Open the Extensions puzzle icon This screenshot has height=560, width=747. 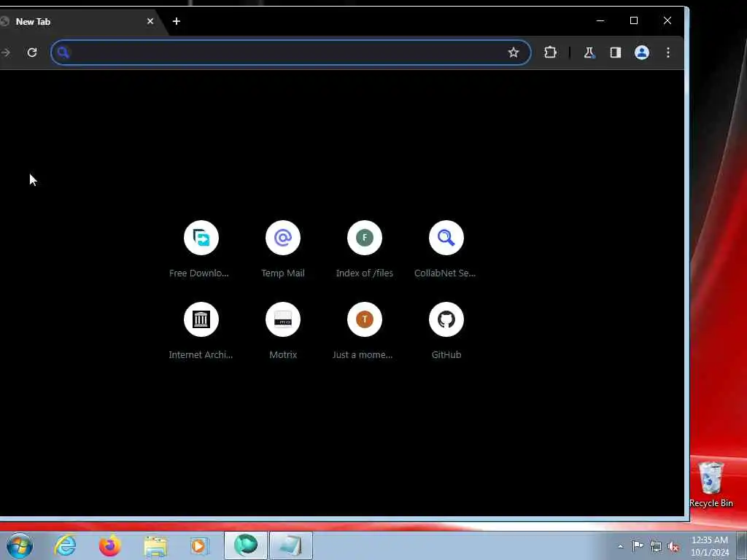pyautogui.click(x=550, y=52)
